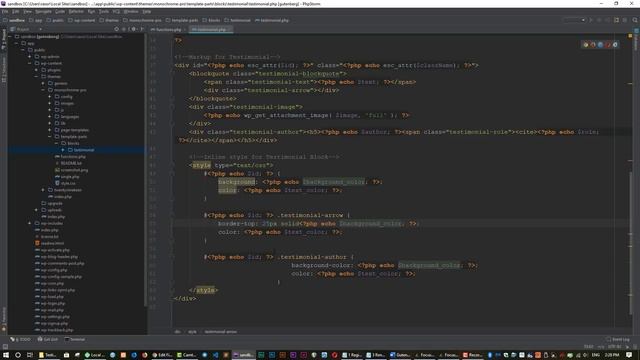Open the Refactor menu

[76, 11]
